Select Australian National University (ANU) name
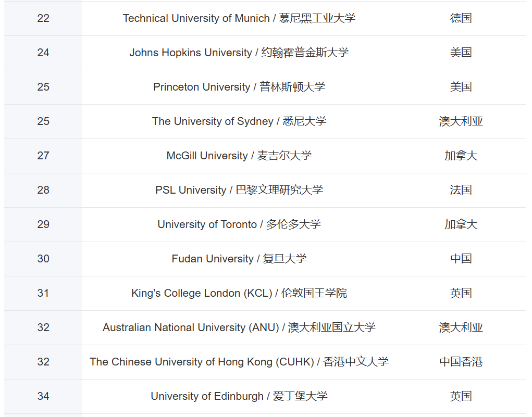The image size is (532, 417). pos(239,327)
